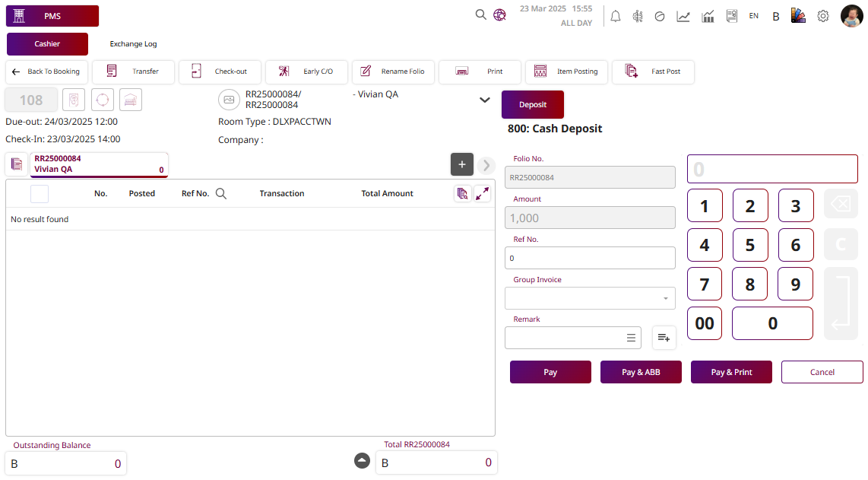
Task: Expand the guest details chevron
Action: (x=484, y=100)
